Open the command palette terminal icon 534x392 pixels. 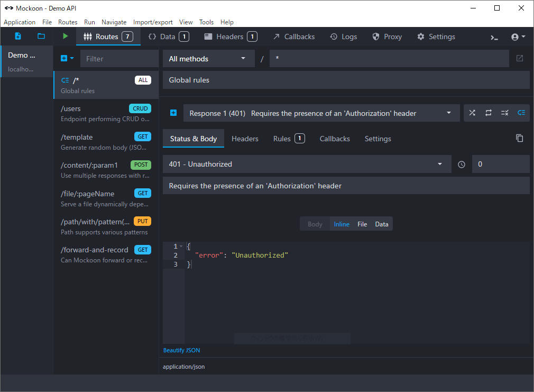pos(494,37)
